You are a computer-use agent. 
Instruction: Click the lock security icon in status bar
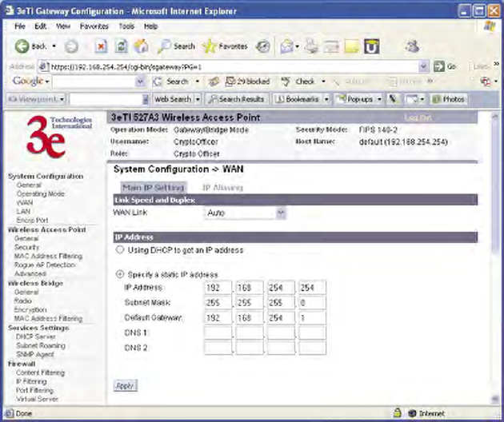pyautogui.click(x=398, y=412)
